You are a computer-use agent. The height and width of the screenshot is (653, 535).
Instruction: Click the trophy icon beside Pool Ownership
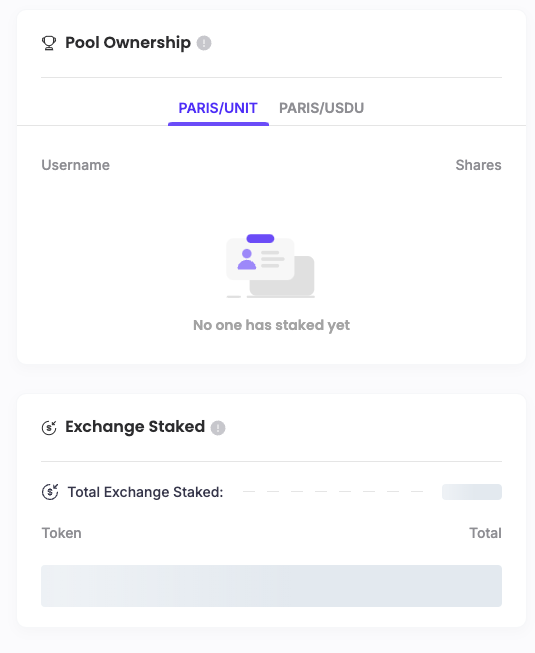tap(49, 43)
